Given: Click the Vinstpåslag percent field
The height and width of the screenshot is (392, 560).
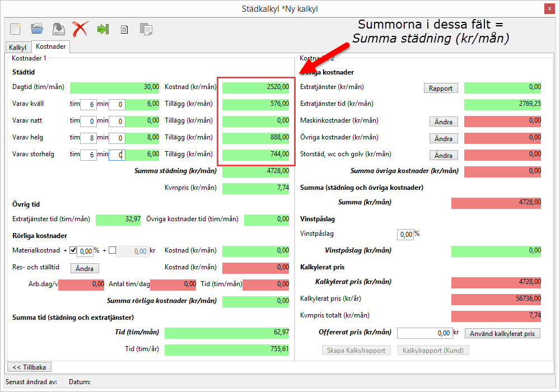Looking at the screenshot, I should coord(405,234).
